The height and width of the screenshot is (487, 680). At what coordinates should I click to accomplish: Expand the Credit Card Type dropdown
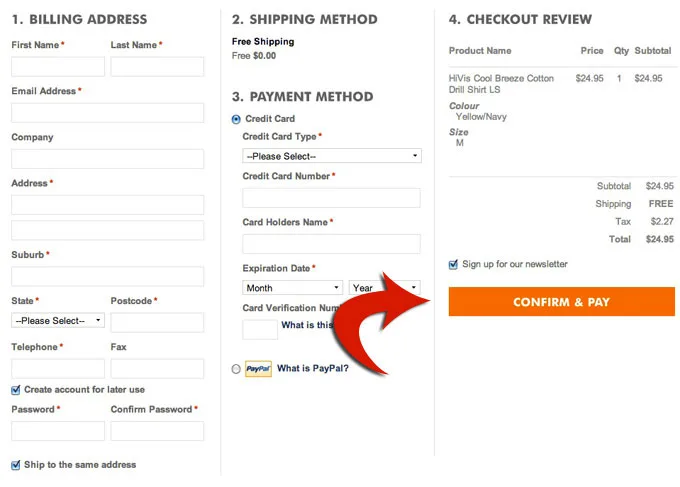[x=332, y=156]
